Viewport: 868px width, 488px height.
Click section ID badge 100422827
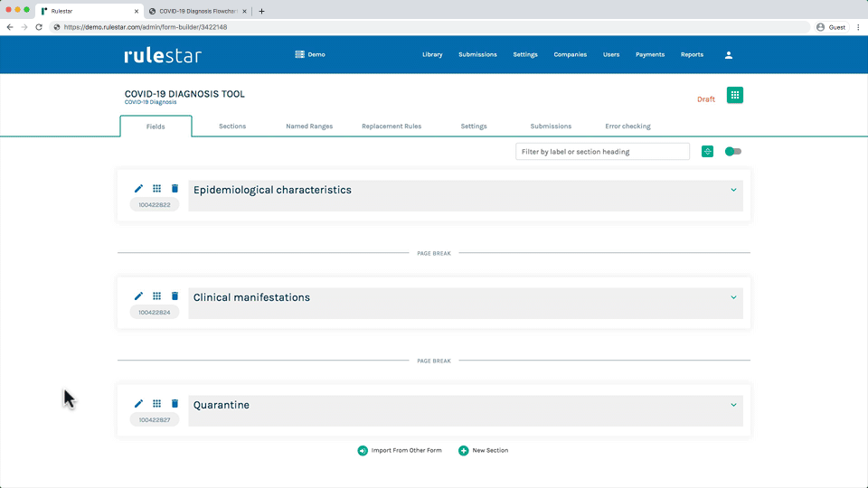click(x=155, y=420)
